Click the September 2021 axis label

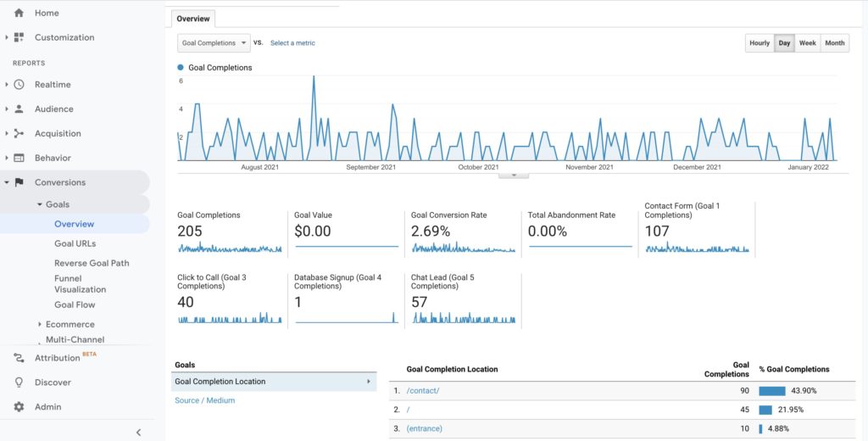tap(371, 167)
